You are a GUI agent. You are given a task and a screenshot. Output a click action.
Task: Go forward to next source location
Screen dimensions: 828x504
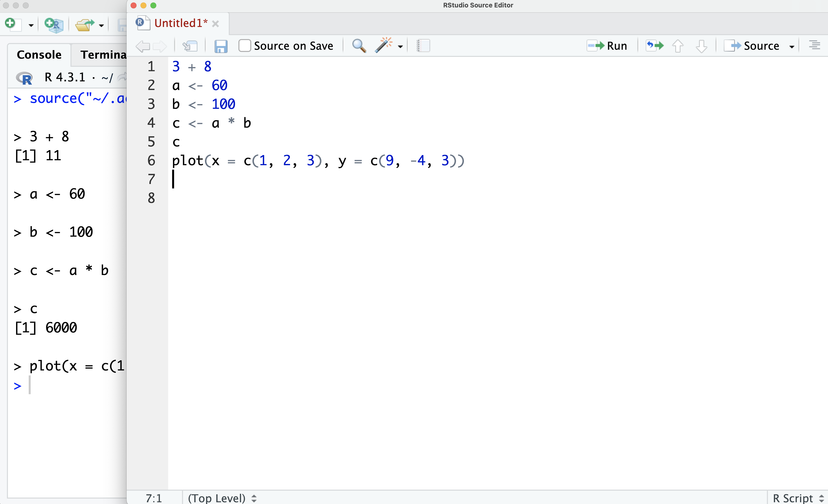click(160, 46)
